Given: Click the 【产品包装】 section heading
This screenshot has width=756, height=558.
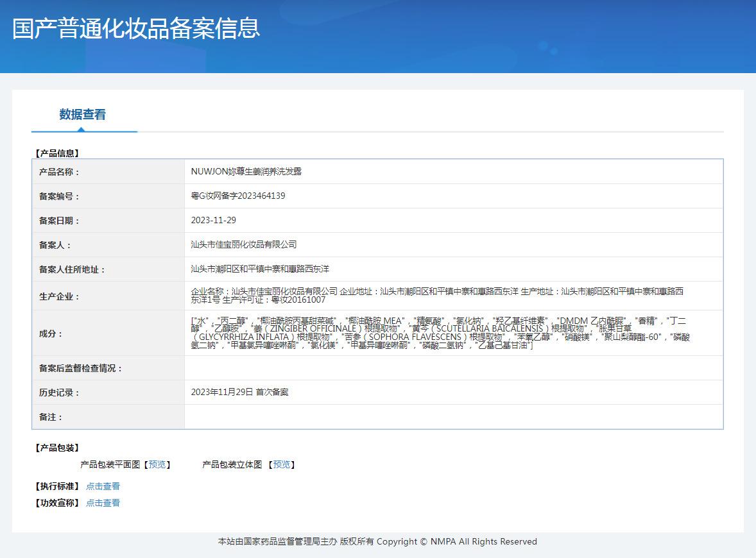Looking at the screenshot, I should point(57,448).
